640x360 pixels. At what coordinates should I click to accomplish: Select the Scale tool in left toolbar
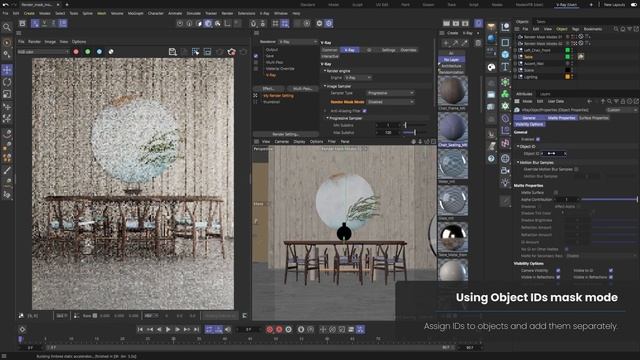7,94
